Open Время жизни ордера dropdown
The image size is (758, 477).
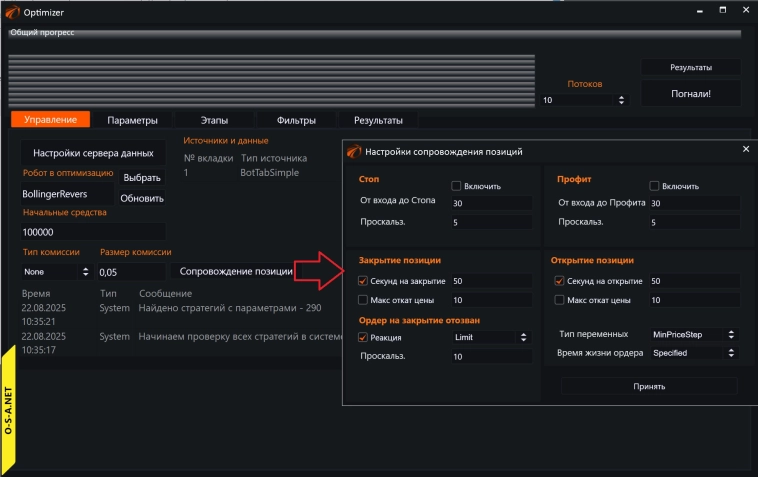(x=694, y=353)
